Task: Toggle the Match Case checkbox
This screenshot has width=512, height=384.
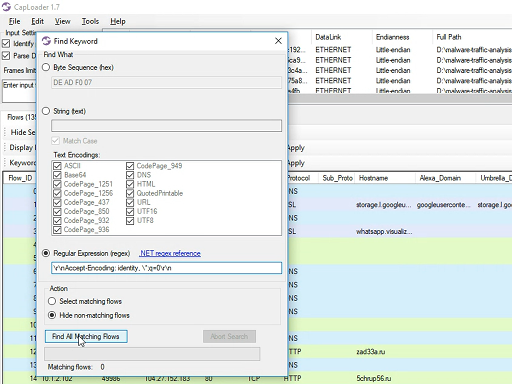Action: click(55, 141)
